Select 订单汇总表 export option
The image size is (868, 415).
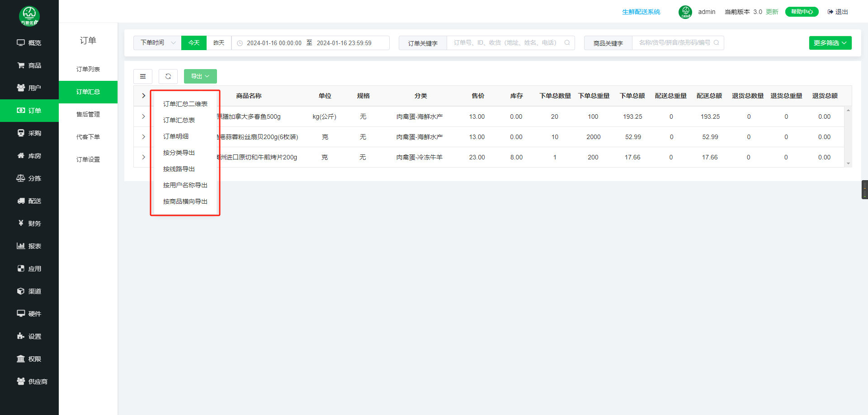pyautogui.click(x=185, y=120)
